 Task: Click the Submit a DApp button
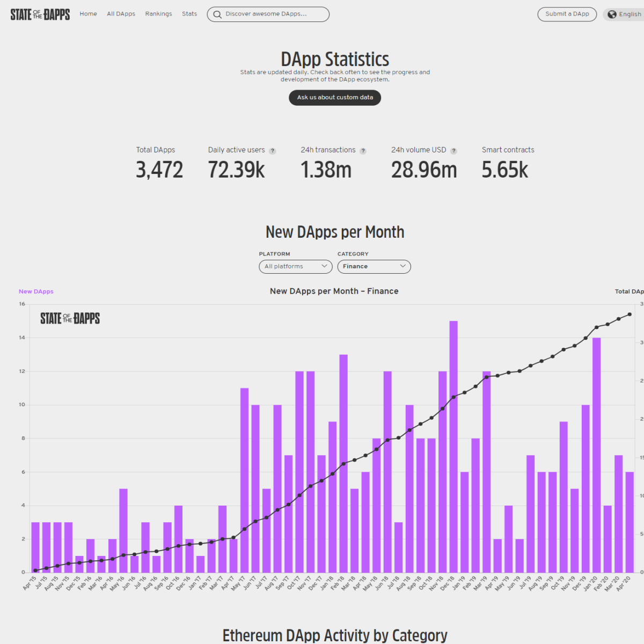click(567, 14)
